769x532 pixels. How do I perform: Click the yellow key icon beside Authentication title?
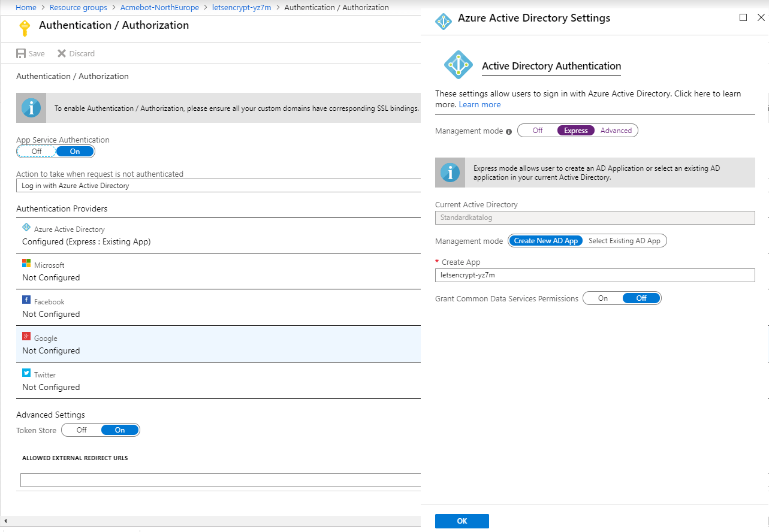25,28
